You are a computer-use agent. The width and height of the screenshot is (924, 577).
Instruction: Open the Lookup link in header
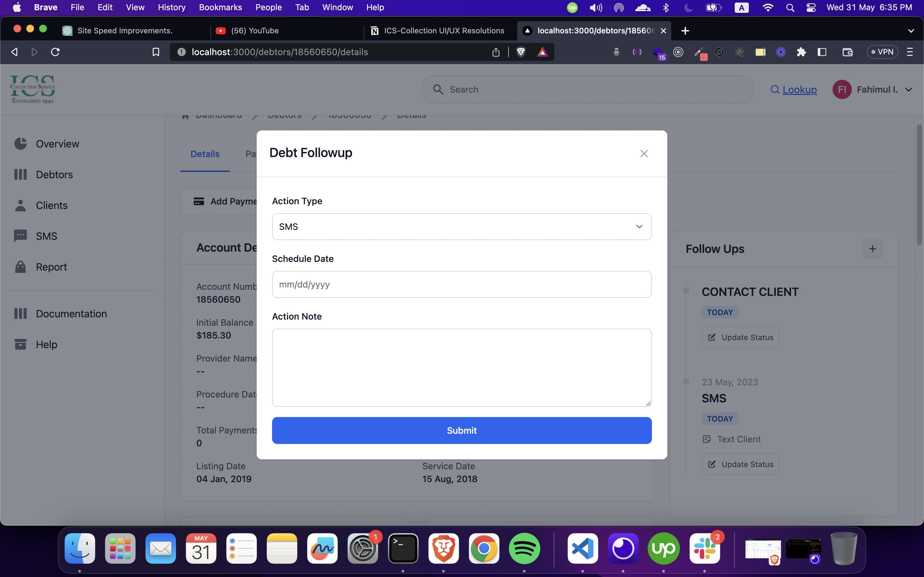(799, 89)
